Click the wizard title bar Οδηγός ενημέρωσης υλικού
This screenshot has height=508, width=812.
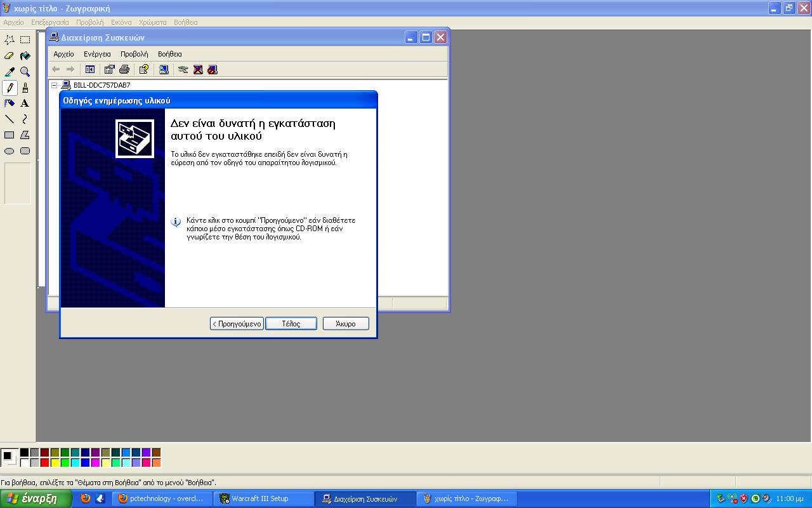(218, 100)
